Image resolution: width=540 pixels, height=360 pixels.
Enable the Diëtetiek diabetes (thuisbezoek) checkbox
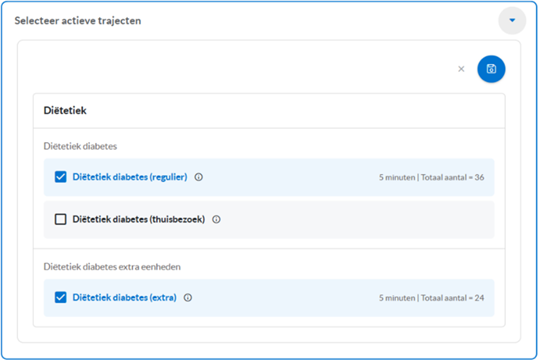[61, 219]
